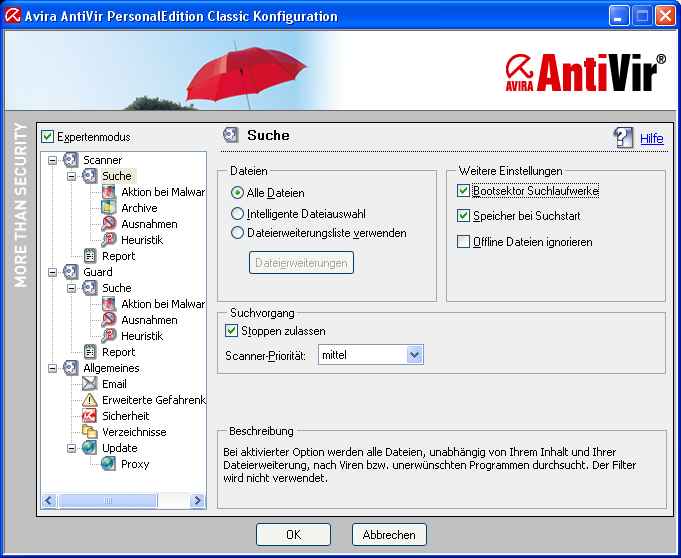Screen dimensions: 681x558
Task: Click the tree scrollbar's left arrow
Action: (48, 501)
